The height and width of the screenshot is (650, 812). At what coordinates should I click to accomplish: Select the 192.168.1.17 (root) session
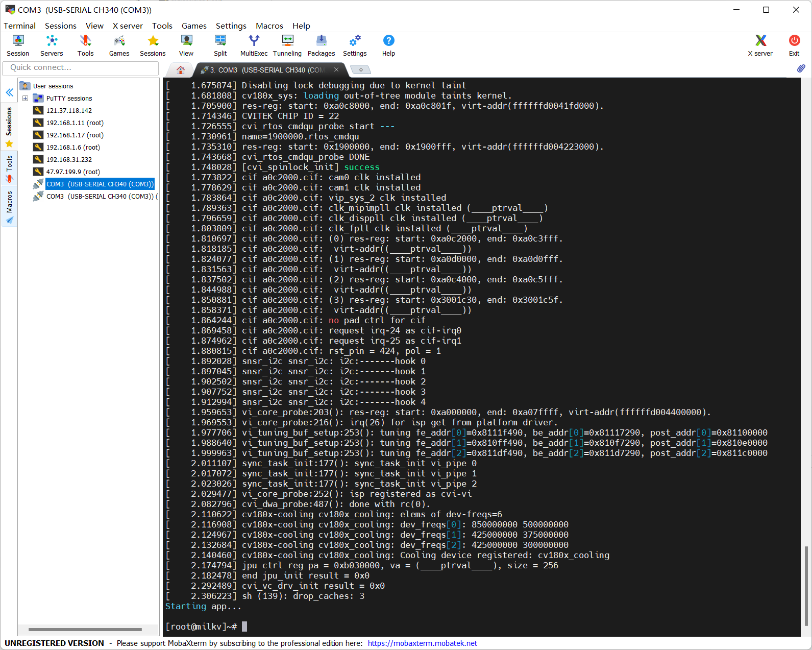(x=75, y=135)
